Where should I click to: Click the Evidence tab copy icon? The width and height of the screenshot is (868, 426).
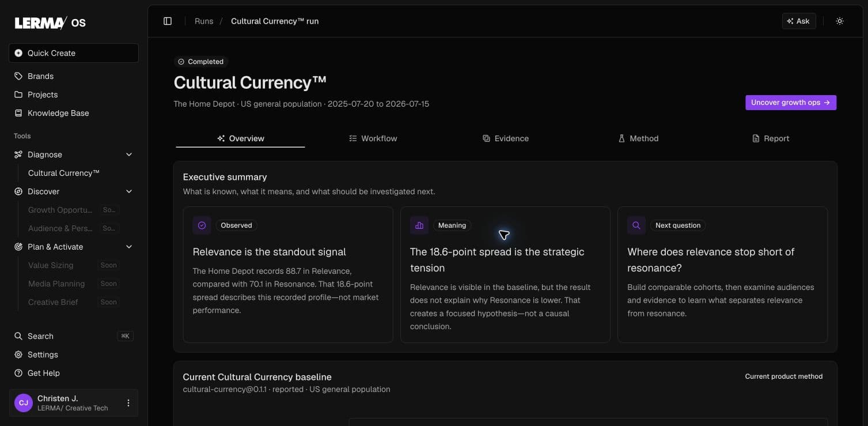(486, 138)
